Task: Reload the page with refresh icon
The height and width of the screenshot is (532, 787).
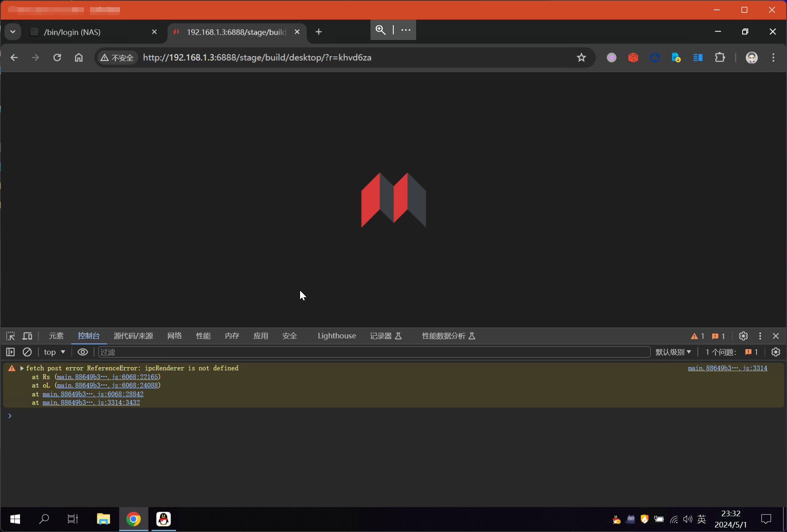Action: 57,58
